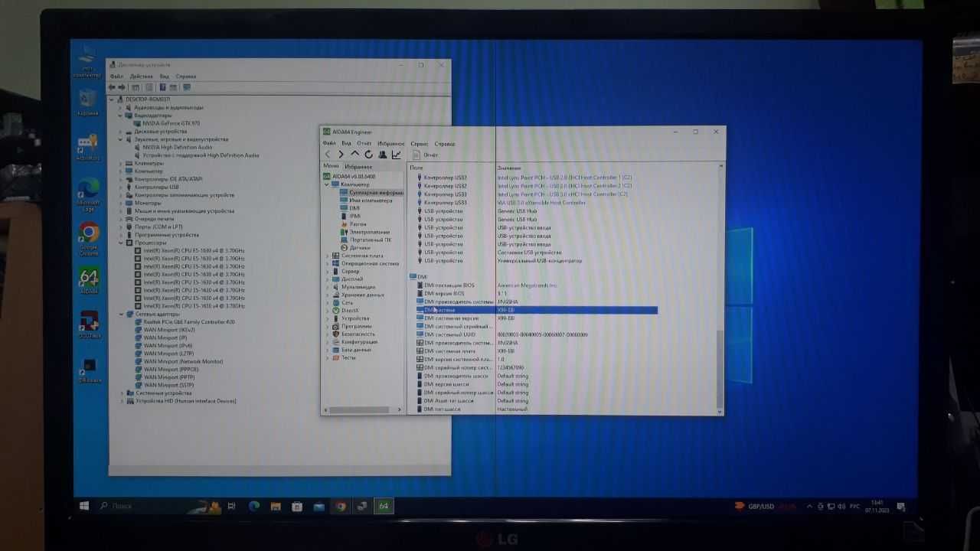Open Справка menu in AIDA64
This screenshot has height=551, width=980.
coord(444,143)
